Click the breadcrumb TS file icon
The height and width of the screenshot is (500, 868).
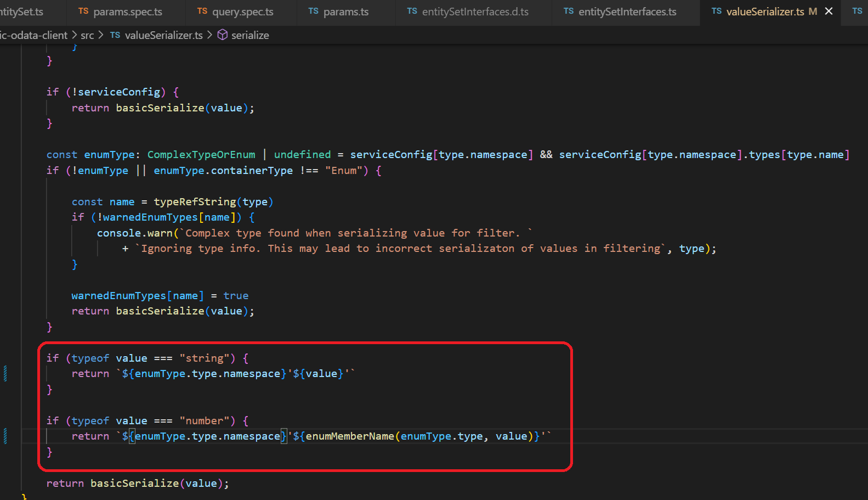[x=115, y=35]
